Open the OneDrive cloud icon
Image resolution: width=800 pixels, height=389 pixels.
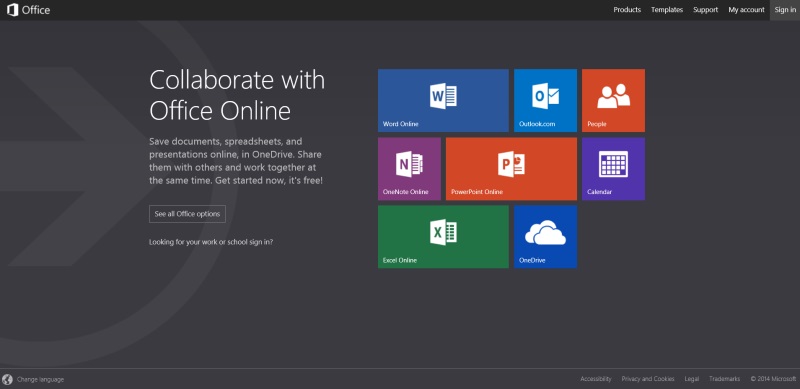pos(545,233)
